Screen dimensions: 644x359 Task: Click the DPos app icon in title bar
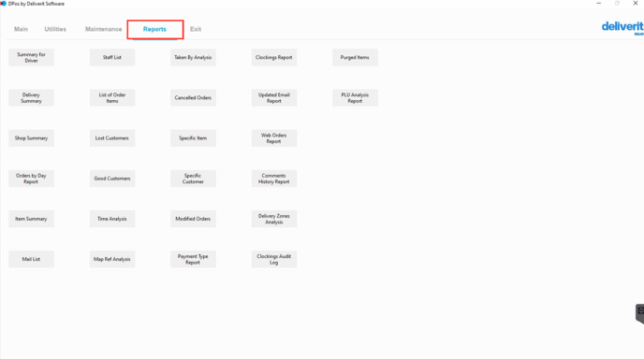click(4, 4)
